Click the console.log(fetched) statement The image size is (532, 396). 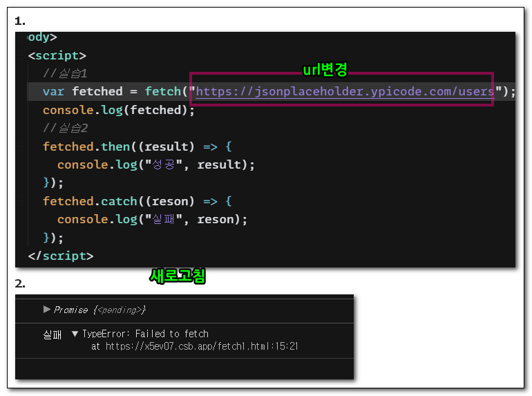tap(119, 110)
